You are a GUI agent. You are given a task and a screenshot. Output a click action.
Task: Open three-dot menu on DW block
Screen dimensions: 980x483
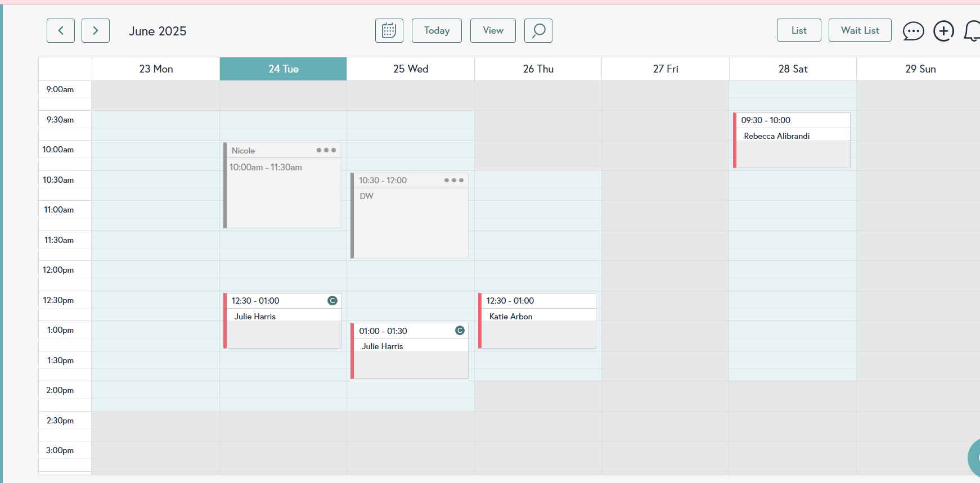(454, 180)
